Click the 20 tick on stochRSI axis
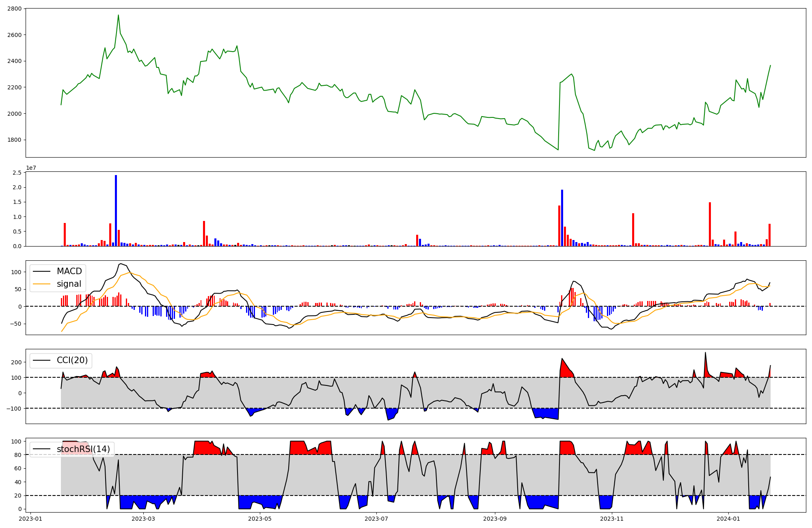This screenshot has height=528, width=812. coord(18,496)
